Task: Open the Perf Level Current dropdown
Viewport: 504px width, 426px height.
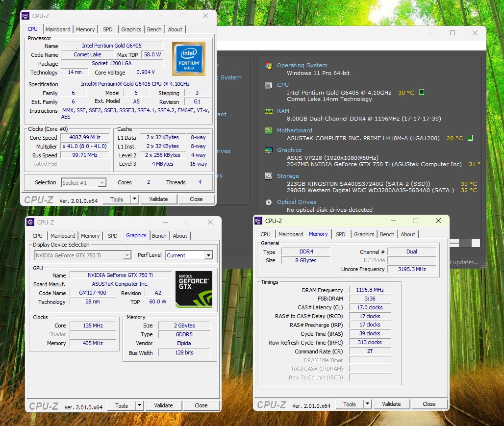Action: coord(208,255)
